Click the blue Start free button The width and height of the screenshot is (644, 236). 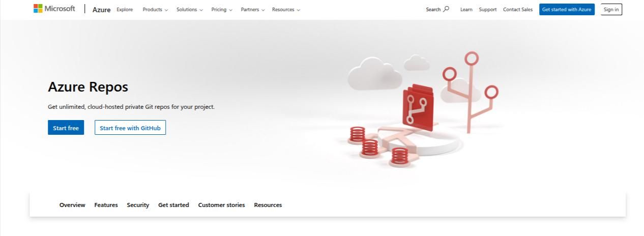click(66, 128)
